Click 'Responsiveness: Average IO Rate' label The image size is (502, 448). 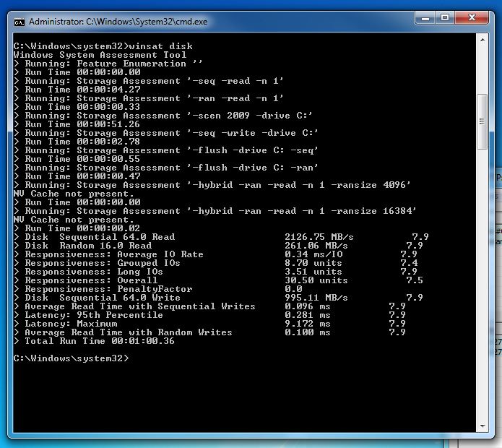[114, 254]
